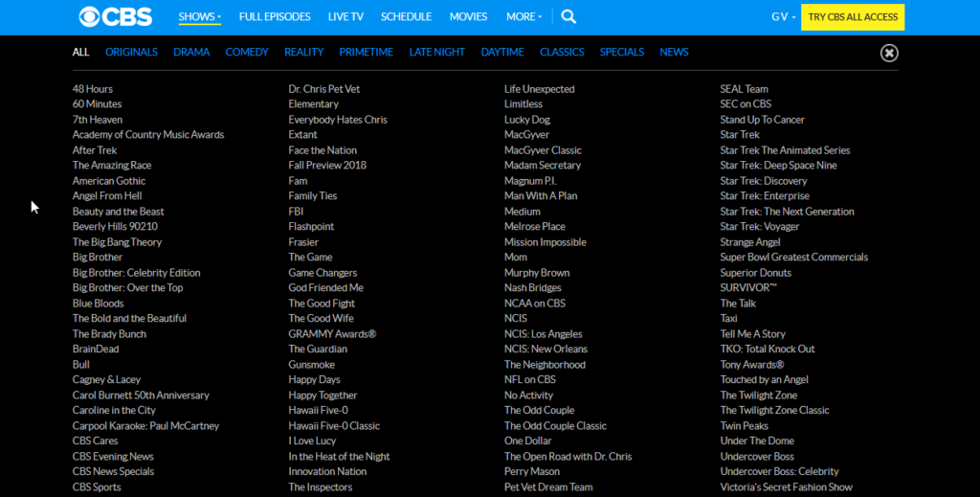Open CBS Sports link
The image size is (980, 497).
[97, 487]
